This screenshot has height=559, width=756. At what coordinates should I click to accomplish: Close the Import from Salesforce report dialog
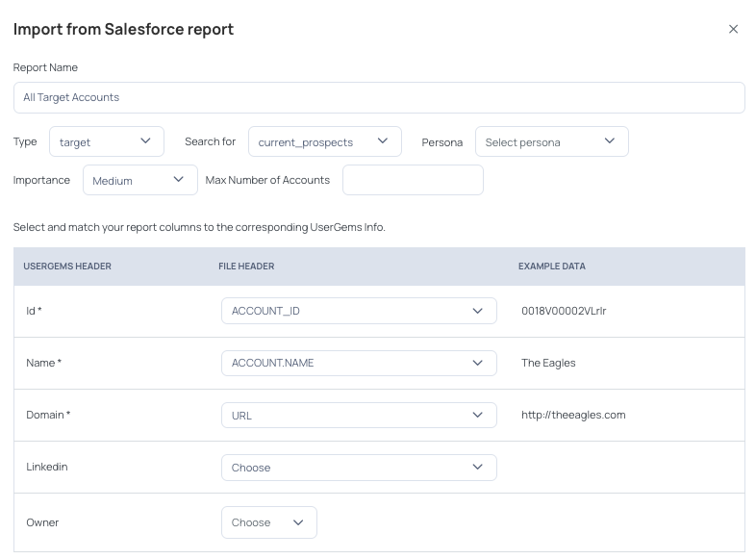pyautogui.click(x=733, y=30)
